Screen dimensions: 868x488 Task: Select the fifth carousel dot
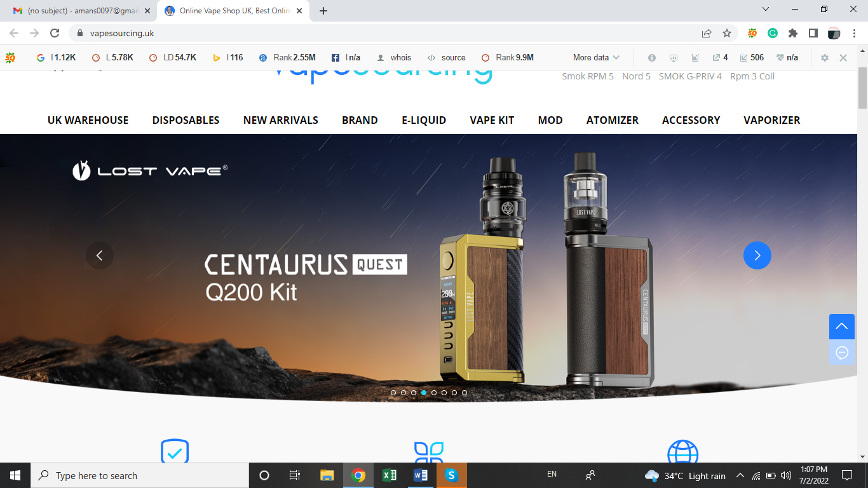[x=434, y=393]
